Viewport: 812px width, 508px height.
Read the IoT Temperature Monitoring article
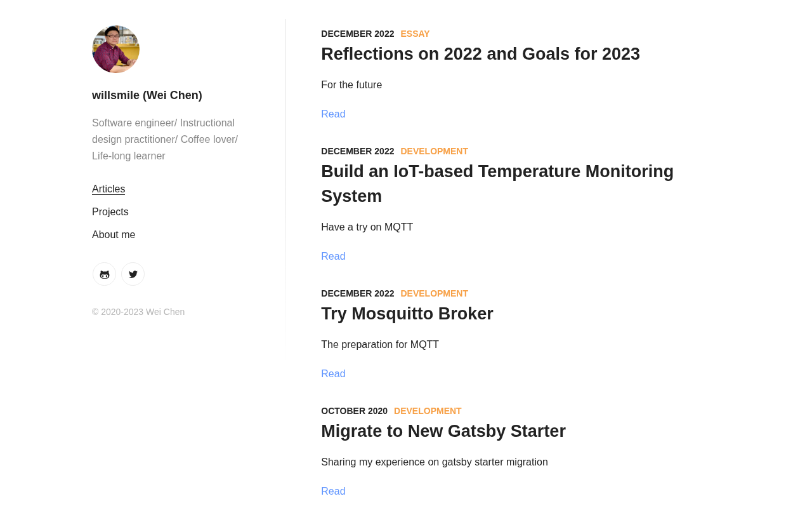[x=333, y=257]
